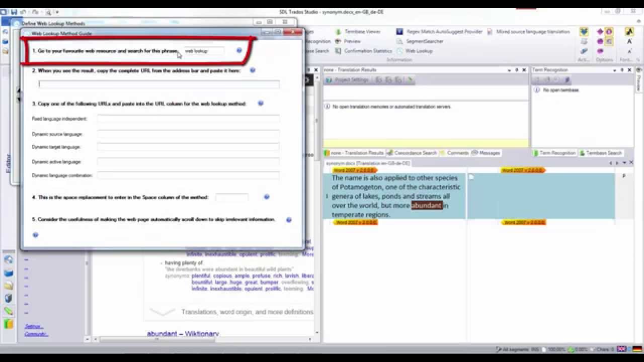Open help for step 1 in Web Lookup guide
Screen dimensions: 644x362
pos(239,51)
